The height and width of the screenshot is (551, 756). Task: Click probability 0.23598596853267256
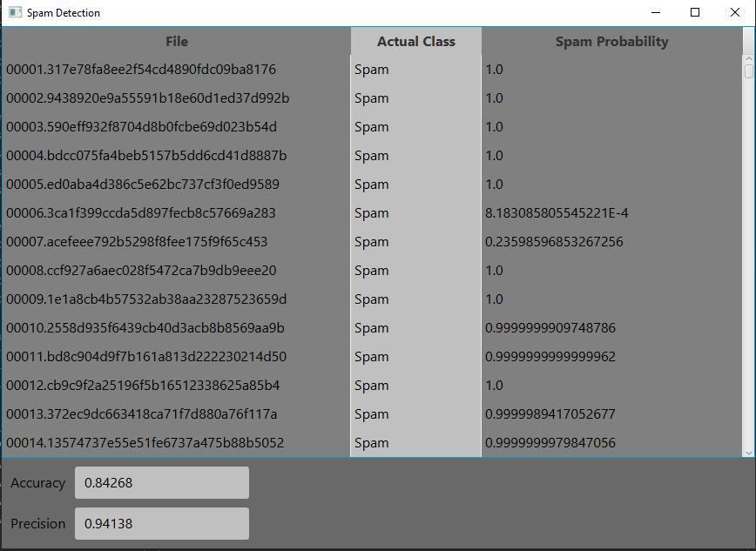pyautogui.click(x=554, y=241)
